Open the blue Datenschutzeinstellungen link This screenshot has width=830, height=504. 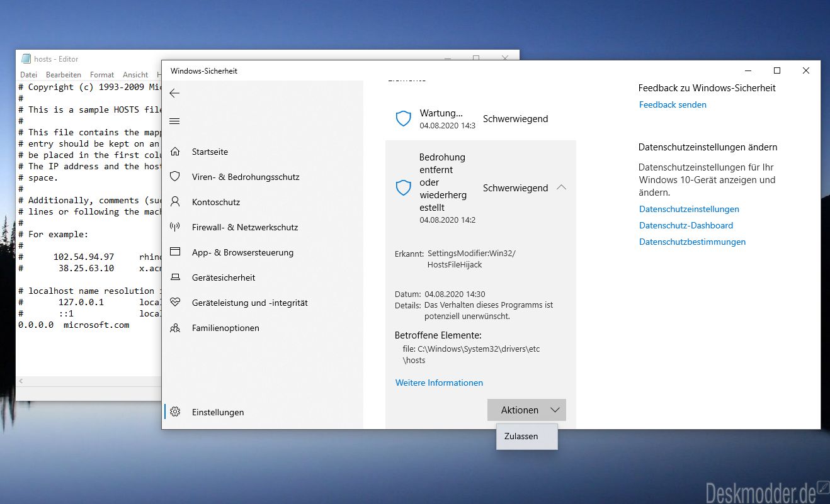[689, 209]
